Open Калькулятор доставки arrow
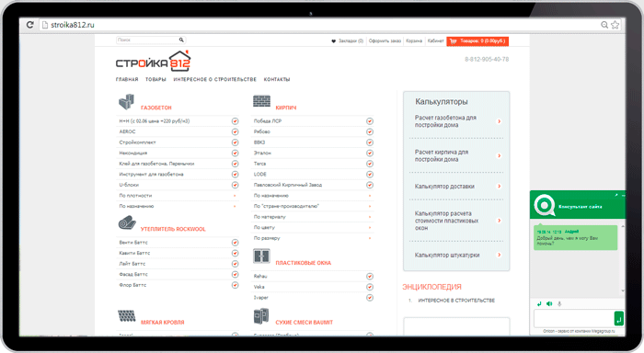The width and height of the screenshot is (644, 353). point(499,187)
